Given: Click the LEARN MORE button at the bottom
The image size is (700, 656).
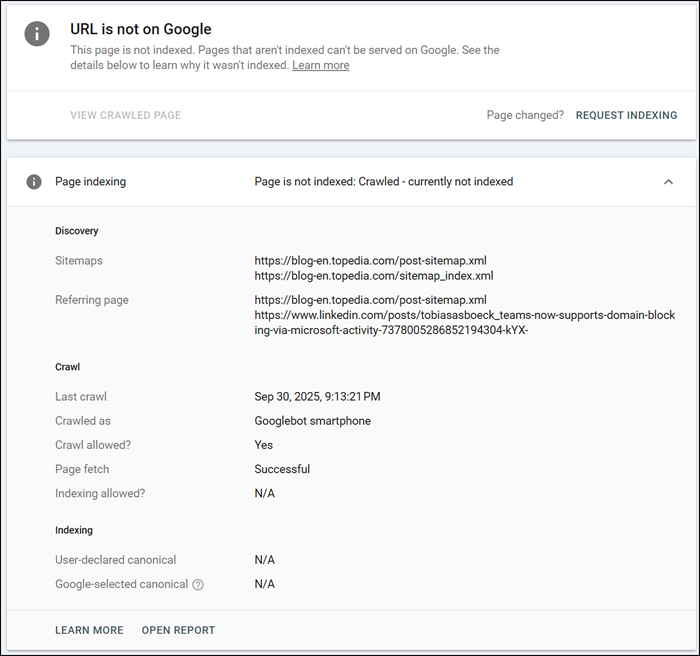Looking at the screenshot, I should click(89, 631).
